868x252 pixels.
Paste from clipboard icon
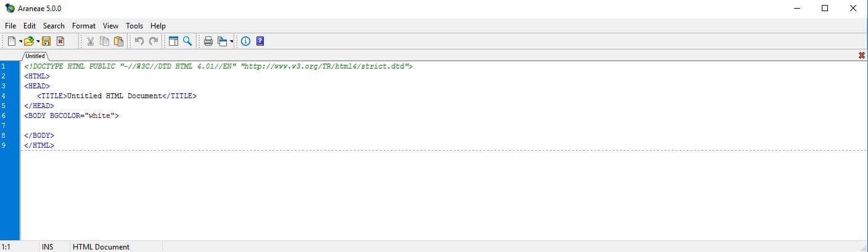click(119, 41)
